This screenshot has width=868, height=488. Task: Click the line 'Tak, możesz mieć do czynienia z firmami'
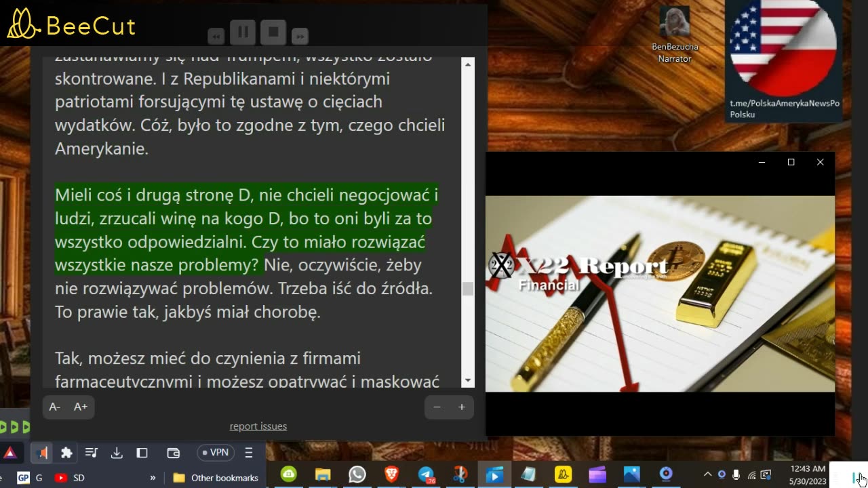coord(208,358)
